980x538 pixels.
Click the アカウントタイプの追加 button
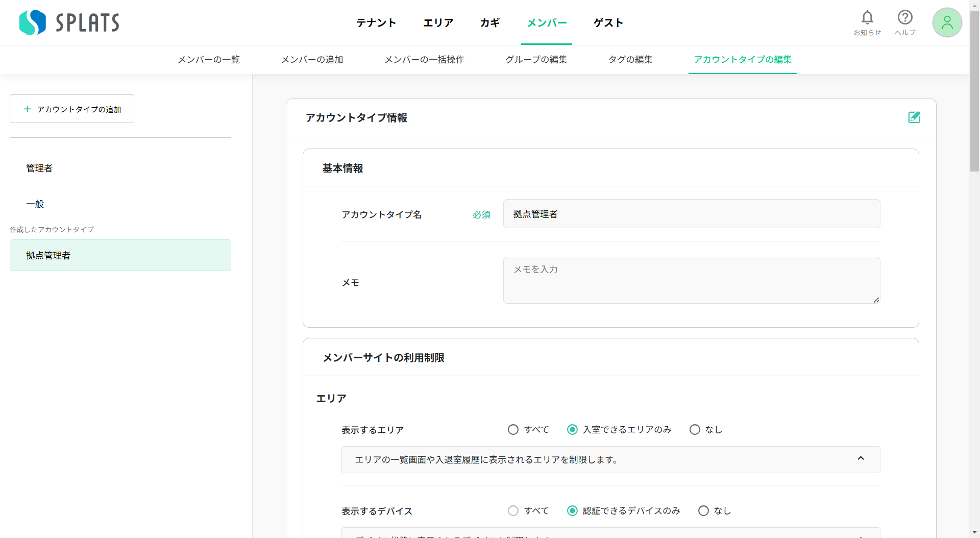coord(71,109)
